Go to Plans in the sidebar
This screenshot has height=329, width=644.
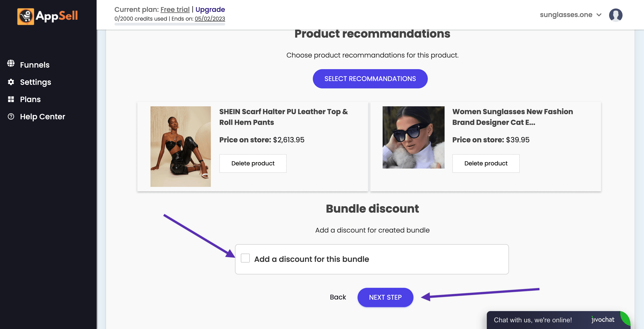tap(30, 99)
